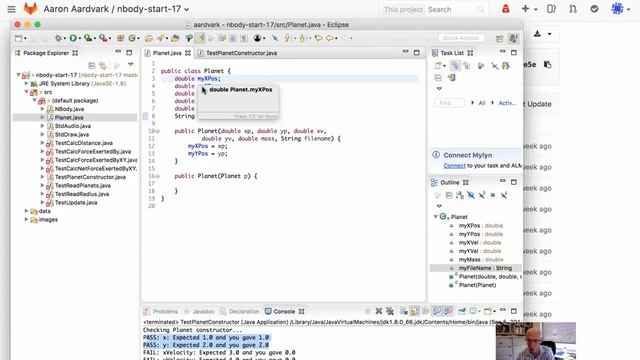The image size is (640, 360).
Task: Toggle Categorized presentation in Task List
Action: tap(455, 65)
